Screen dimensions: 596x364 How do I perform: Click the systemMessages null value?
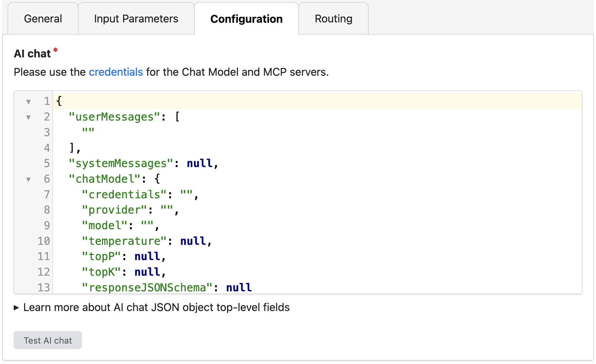(x=199, y=163)
